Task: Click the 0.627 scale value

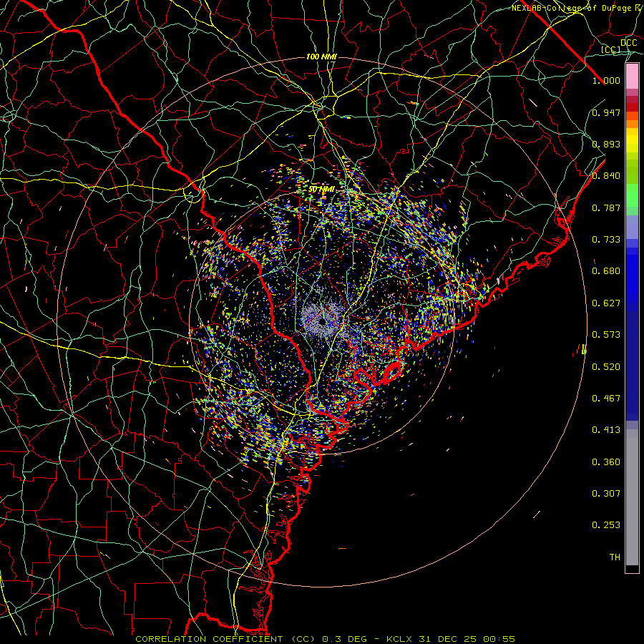Action: [606, 303]
